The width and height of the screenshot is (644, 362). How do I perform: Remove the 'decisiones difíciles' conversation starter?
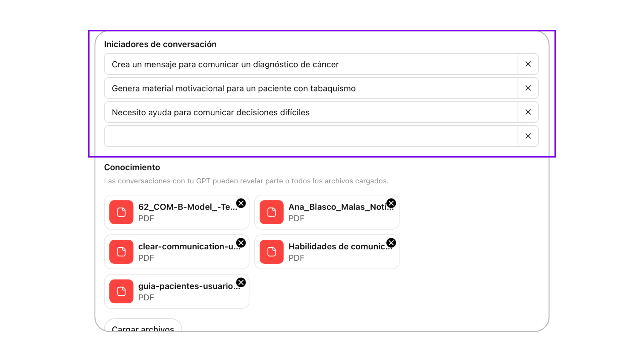point(528,112)
